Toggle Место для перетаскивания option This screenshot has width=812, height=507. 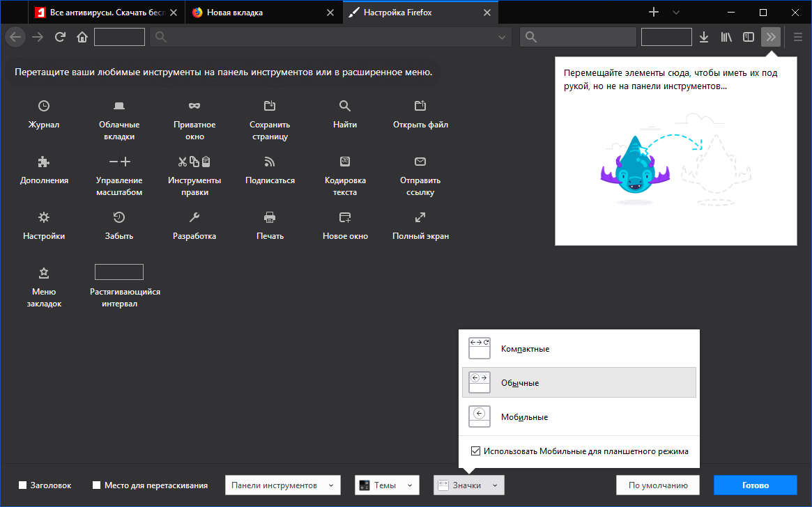(x=97, y=485)
